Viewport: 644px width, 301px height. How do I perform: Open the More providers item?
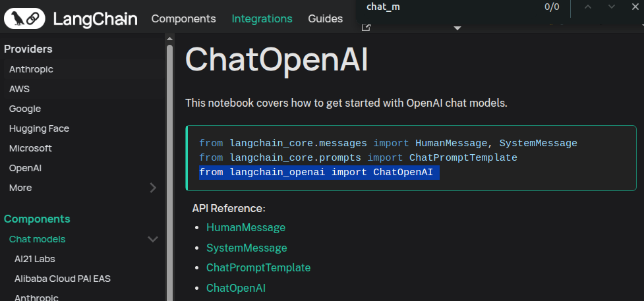(x=20, y=188)
